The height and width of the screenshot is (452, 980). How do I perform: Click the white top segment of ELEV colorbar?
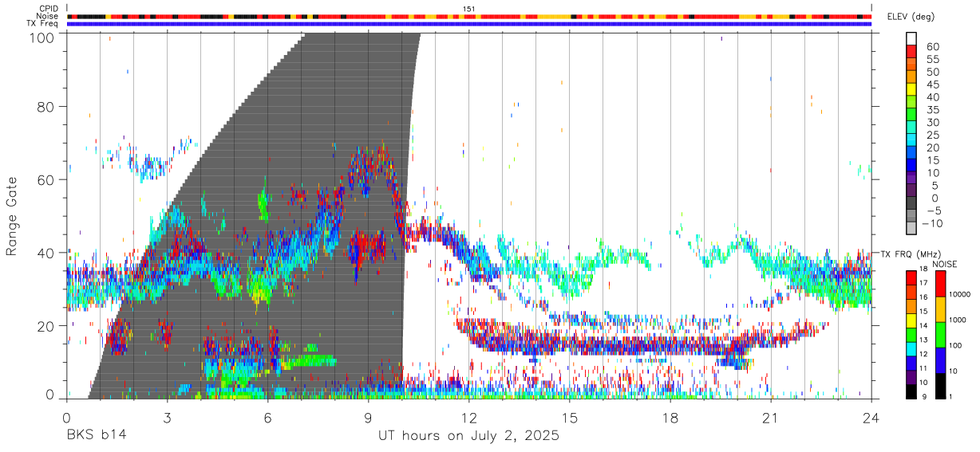(x=912, y=38)
